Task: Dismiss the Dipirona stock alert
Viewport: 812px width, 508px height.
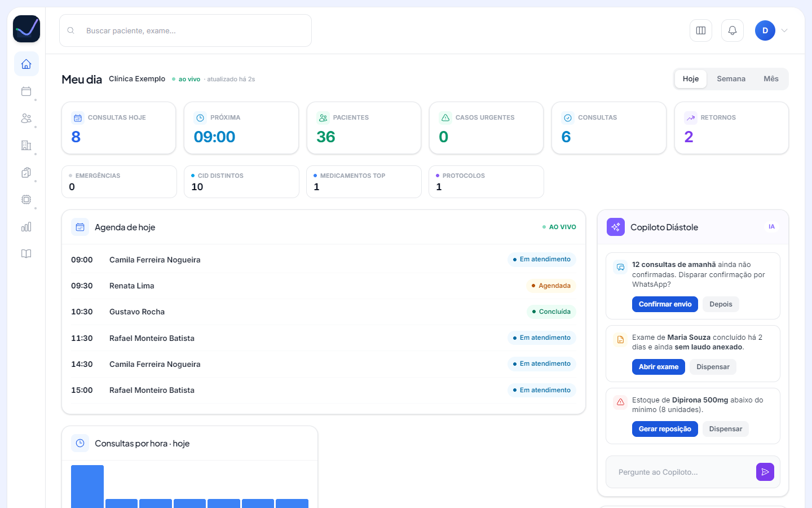Action: (726, 429)
